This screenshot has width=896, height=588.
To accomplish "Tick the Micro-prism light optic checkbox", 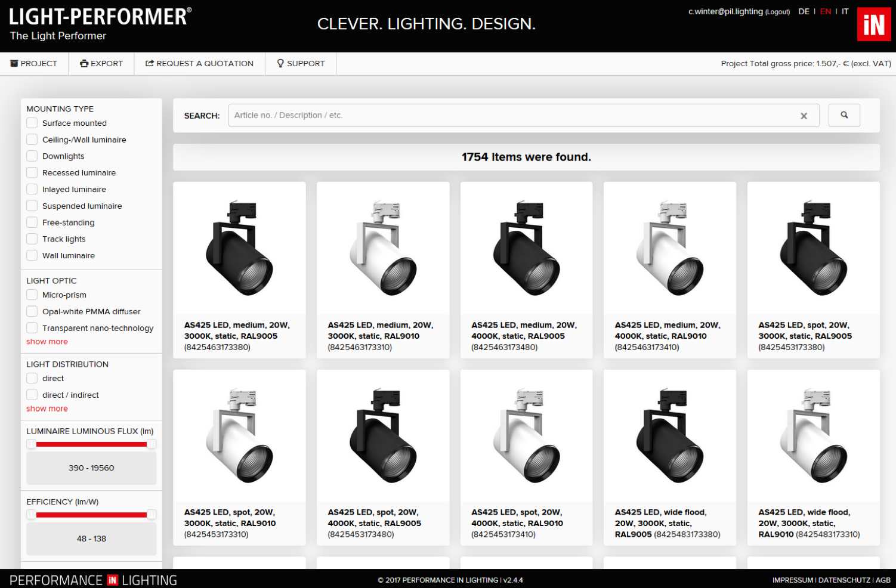I will 32,295.
